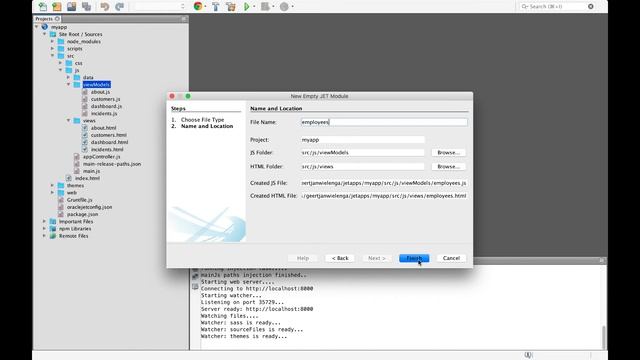
Task: Open the browser selection dropdown arrow
Action: click(x=205, y=7)
